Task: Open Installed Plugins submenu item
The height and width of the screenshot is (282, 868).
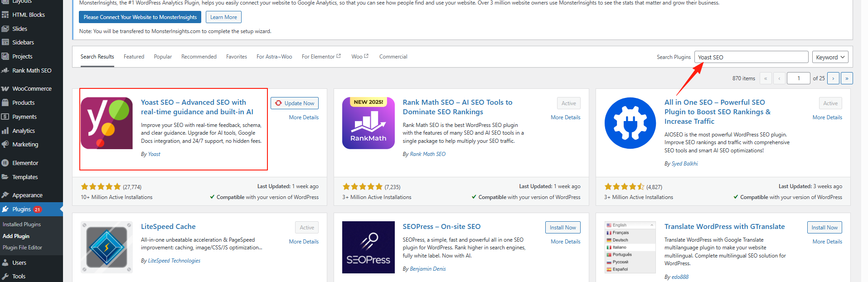Action: pyautogui.click(x=22, y=224)
